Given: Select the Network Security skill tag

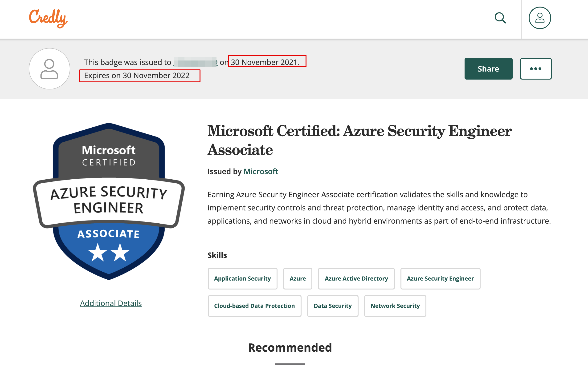Looking at the screenshot, I should [395, 306].
